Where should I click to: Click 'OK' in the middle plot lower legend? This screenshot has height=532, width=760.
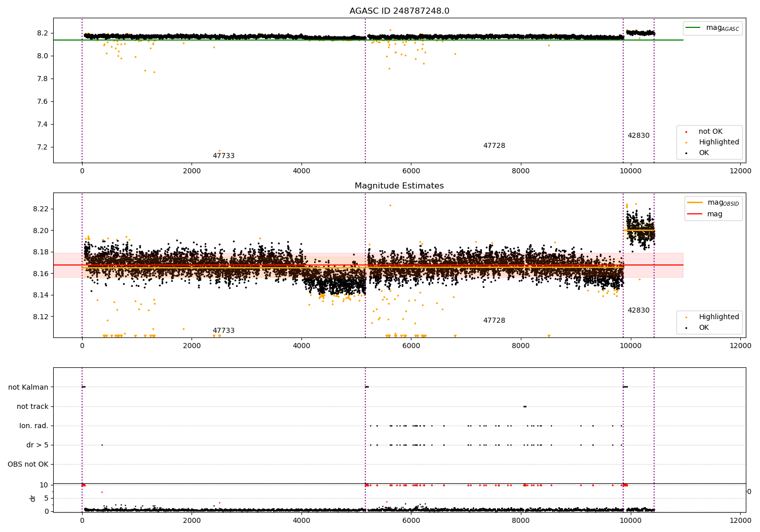[704, 328]
